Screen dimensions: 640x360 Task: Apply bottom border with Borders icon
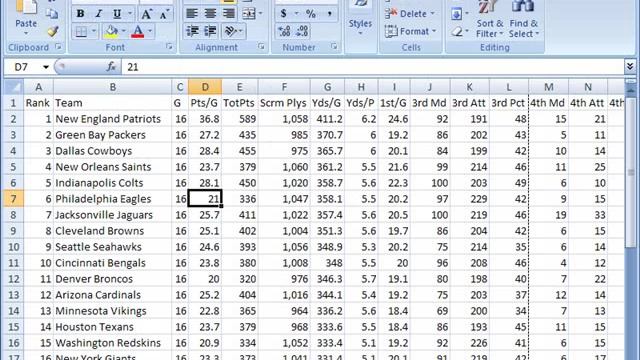[x=81, y=31]
